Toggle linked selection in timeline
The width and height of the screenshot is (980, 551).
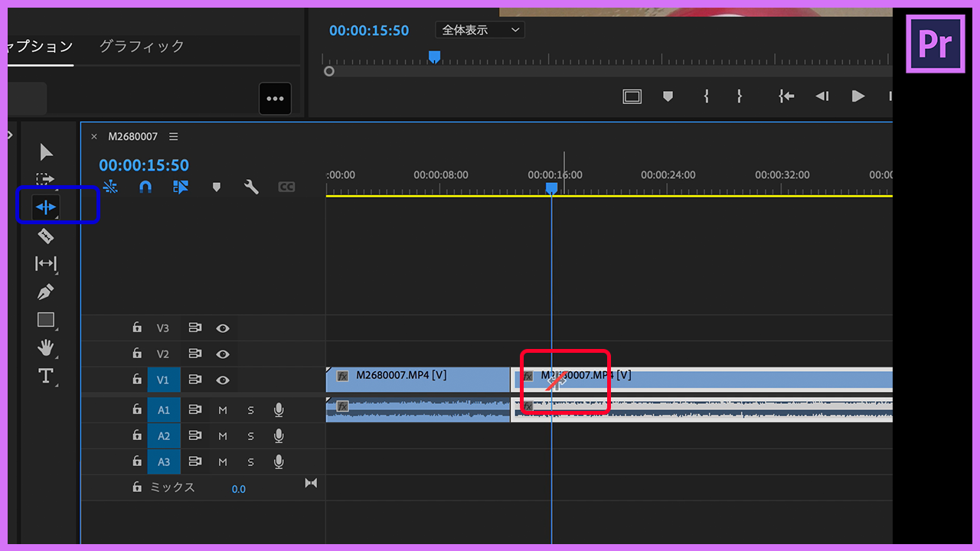pyautogui.click(x=181, y=187)
